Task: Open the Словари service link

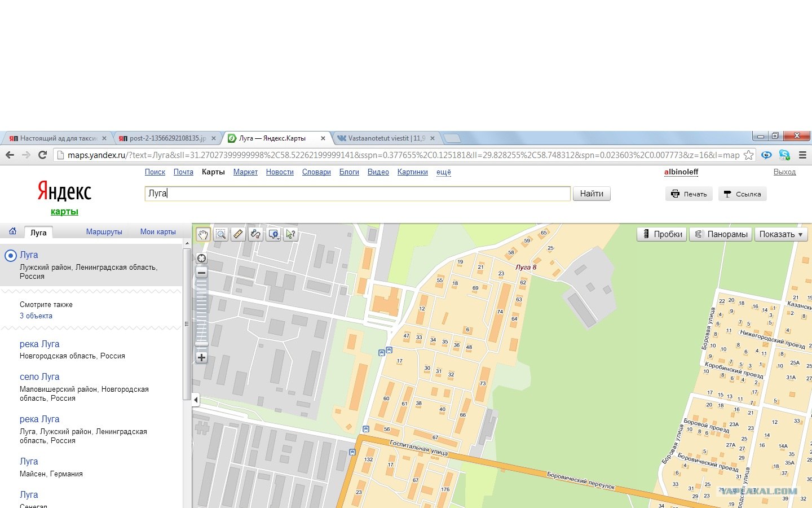Action: (x=316, y=172)
